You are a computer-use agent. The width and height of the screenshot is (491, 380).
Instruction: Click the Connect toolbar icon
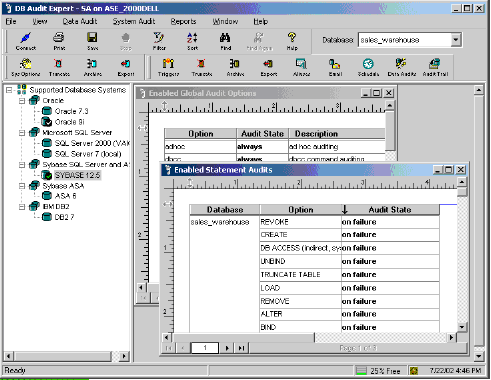[x=26, y=41]
